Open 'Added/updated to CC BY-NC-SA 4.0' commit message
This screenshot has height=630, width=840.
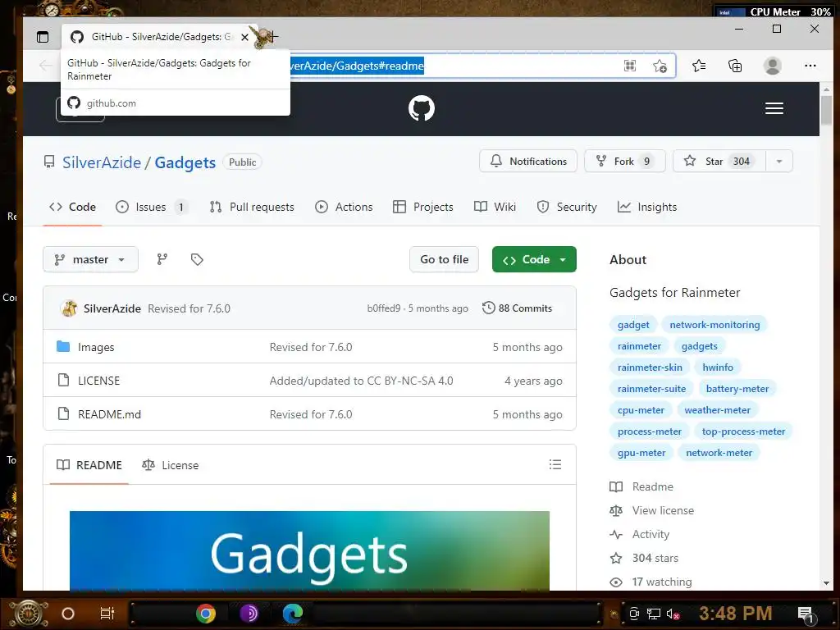click(361, 381)
